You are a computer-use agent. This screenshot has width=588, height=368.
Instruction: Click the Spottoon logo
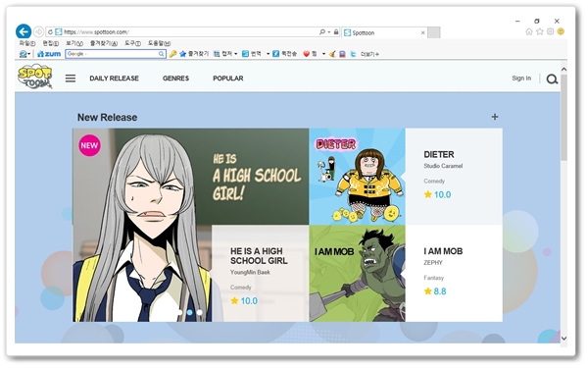35,77
